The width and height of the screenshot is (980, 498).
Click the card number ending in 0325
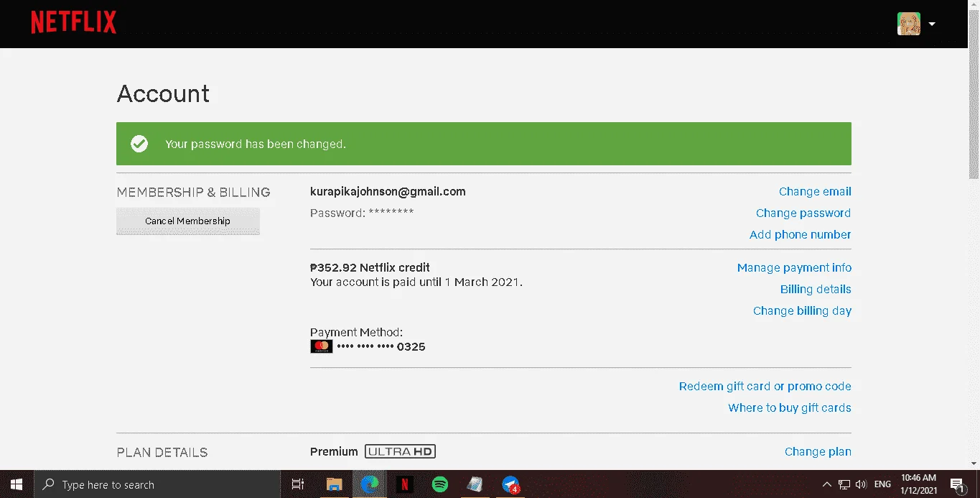click(x=381, y=347)
